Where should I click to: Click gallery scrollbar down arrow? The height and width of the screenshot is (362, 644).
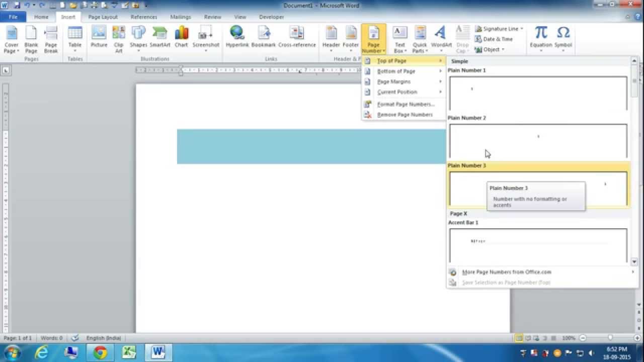[634, 261]
